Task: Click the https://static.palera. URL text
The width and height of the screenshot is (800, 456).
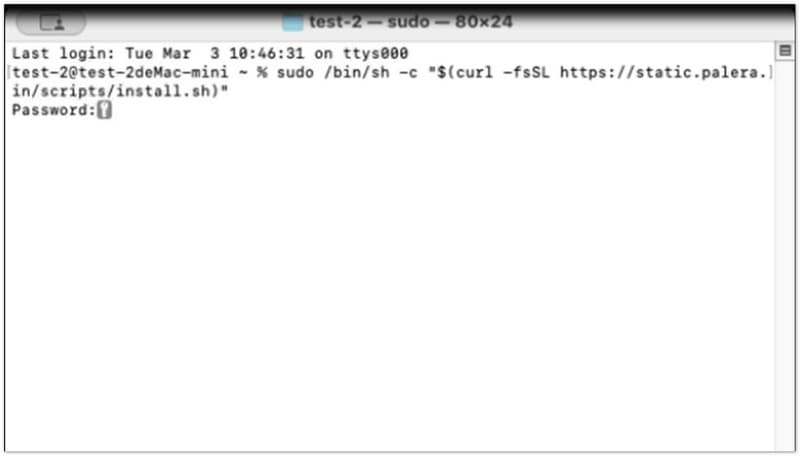Action: coord(663,72)
